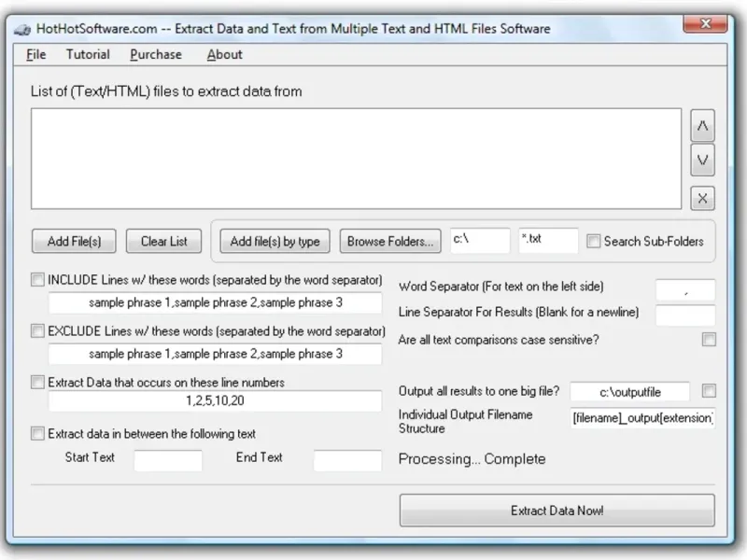747x560 pixels.
Task: Check Output all results to one big file
Action: (709, 391)
